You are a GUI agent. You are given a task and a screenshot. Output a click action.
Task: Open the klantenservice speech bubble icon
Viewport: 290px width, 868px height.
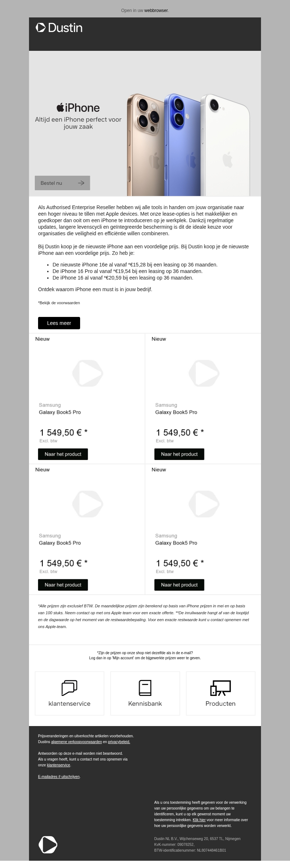coord(69,688)
